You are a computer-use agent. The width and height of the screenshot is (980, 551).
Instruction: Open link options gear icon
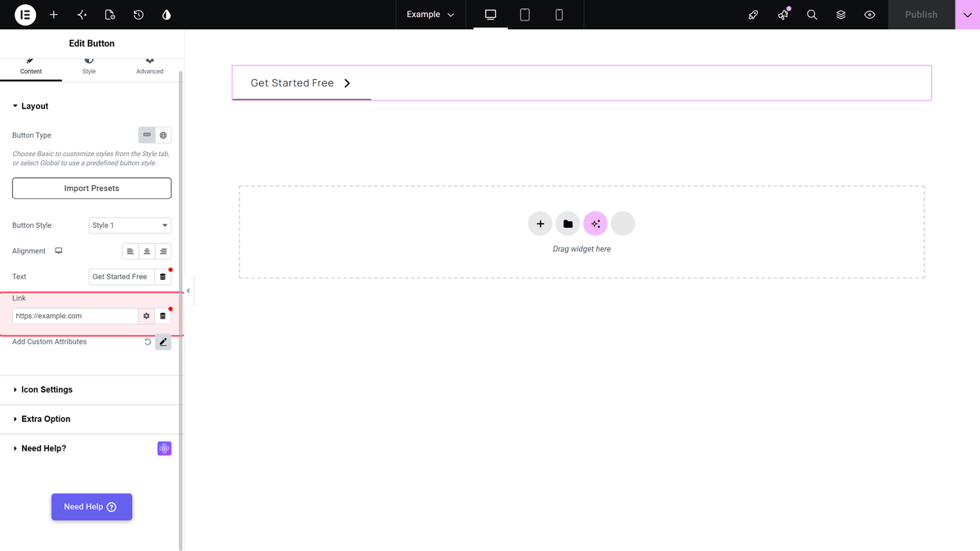click(146, 316)
